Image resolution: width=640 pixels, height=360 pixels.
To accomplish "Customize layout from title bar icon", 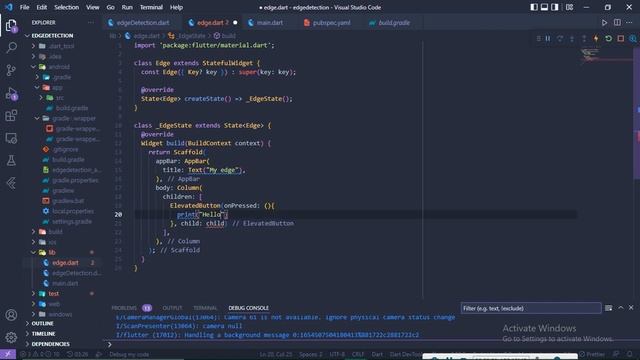I will tap(569, 7).
